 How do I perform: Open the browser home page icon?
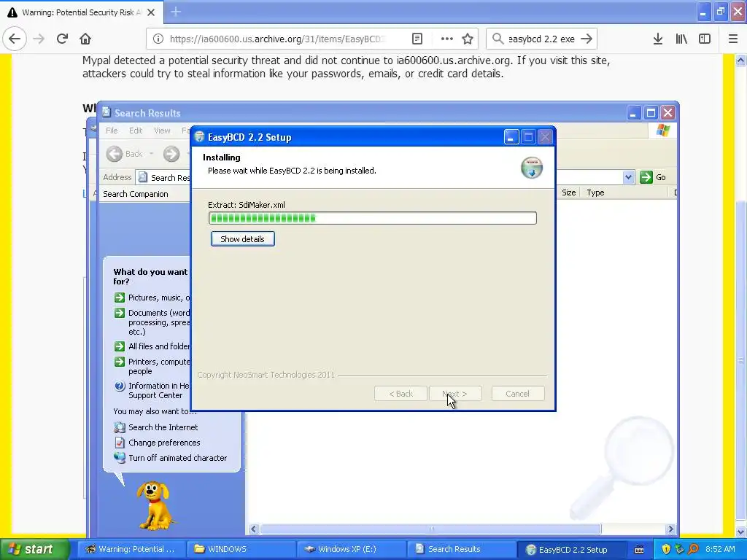pos(85,39)
